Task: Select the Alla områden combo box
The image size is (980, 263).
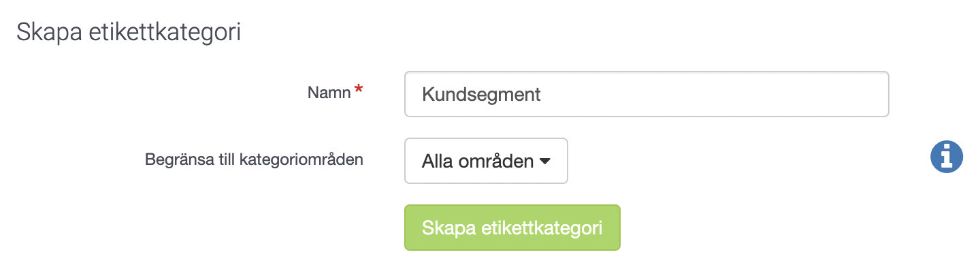Action: click(x=486, y=161)
